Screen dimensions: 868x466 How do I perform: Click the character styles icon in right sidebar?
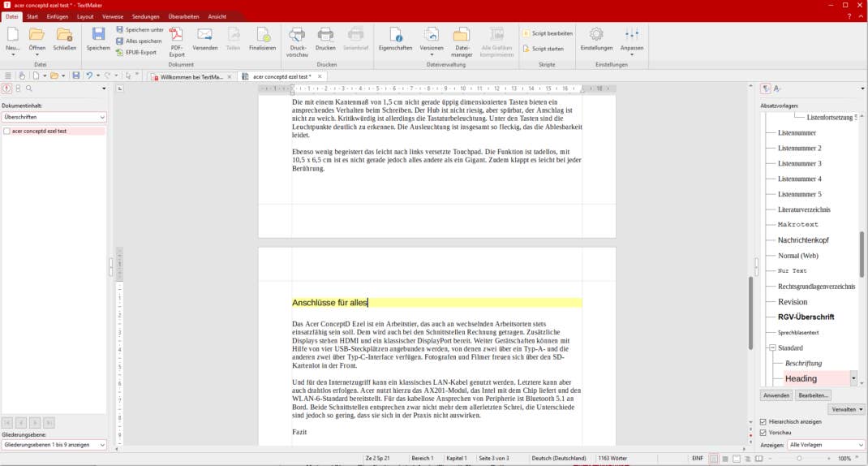pyautogui.click(x=777, y=88)
